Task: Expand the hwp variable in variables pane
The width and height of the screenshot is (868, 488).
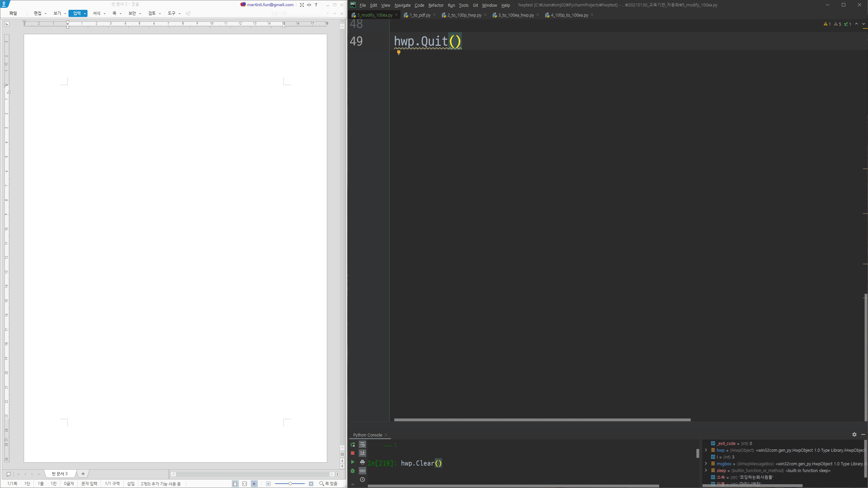Action: tap(706, 450)
